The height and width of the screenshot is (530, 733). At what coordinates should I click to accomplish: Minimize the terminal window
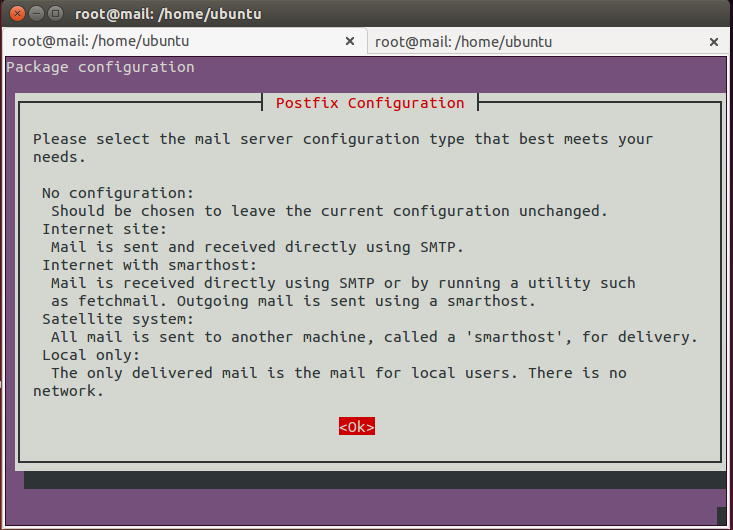click(x=36, y=14)
